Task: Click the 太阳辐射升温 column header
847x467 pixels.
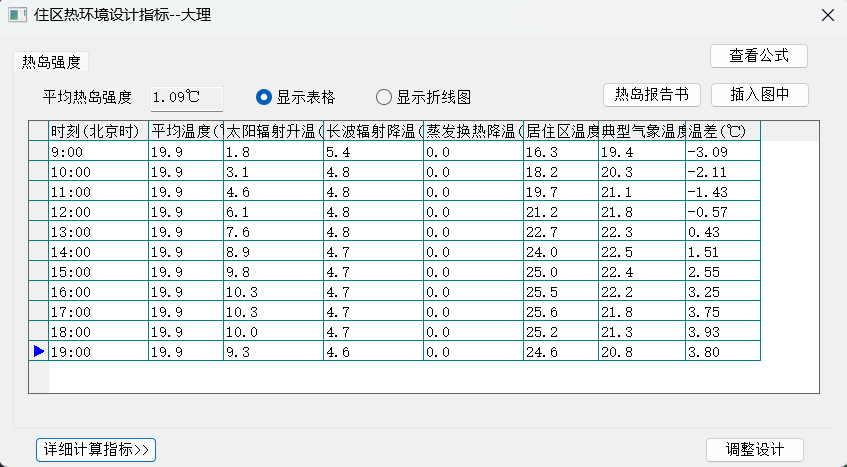Action: coord(272,131)
